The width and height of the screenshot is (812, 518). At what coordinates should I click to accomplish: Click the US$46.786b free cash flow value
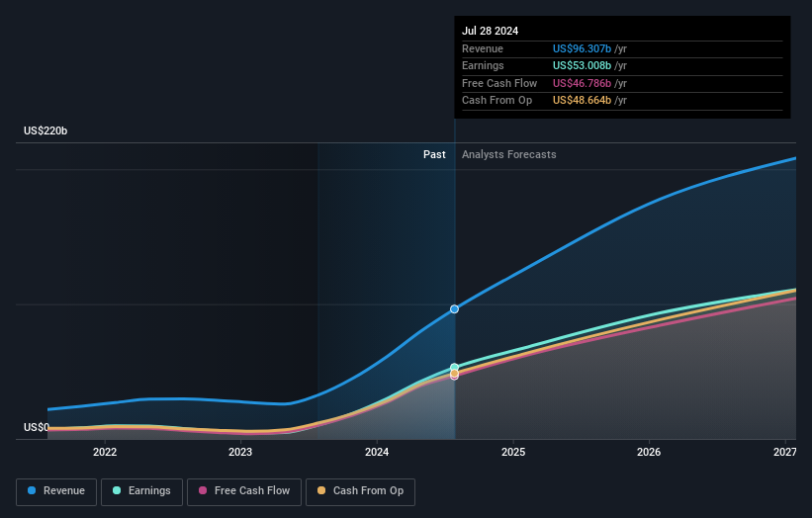pos(582,83)
